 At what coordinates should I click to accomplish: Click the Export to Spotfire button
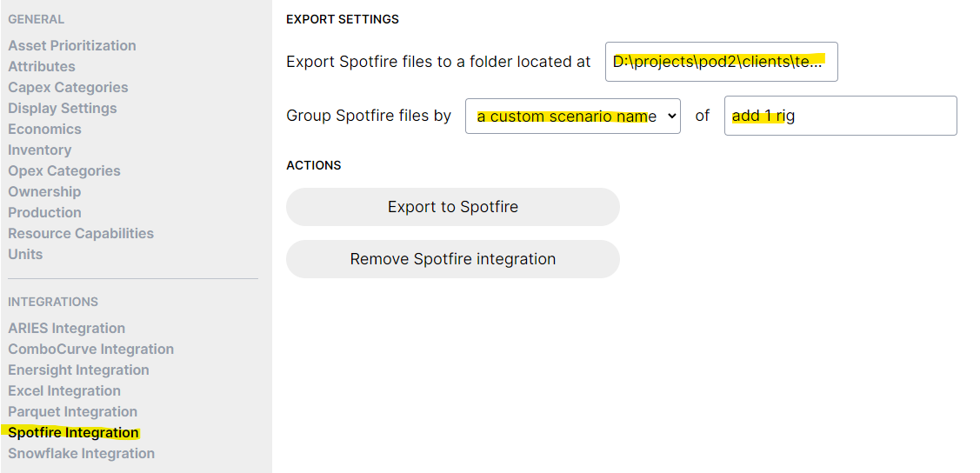[x=452, y=207]
